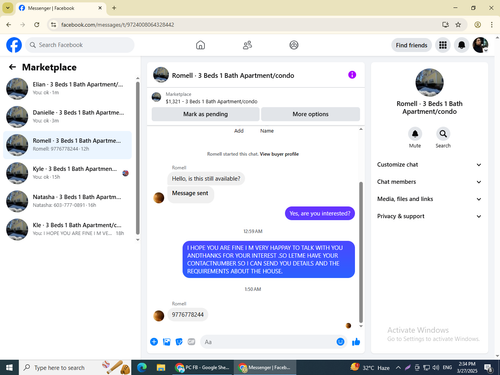This screenshot has width=500, height=375.
Task: Open the Groups icon in top navigation
Action: (x=294, y=45)
